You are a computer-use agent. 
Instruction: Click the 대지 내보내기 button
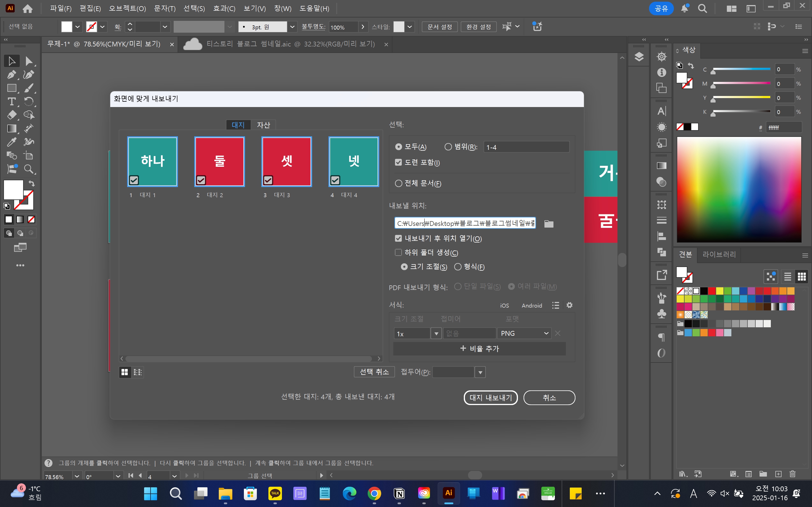pos(491,398)
